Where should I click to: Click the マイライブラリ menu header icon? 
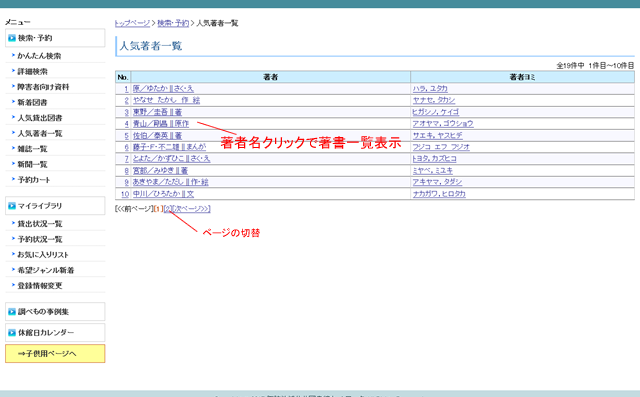pos(12,206)
